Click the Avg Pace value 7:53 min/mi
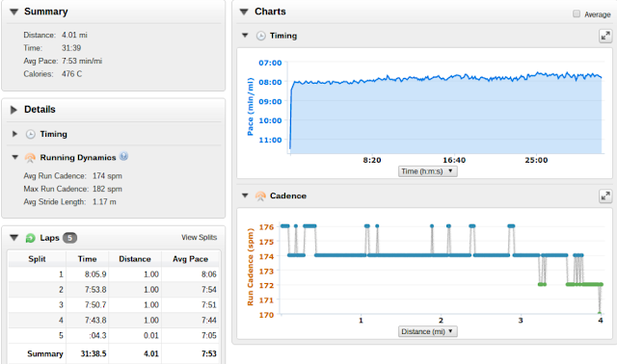This screenshot has height=364, width=617. tap(82, 61)
